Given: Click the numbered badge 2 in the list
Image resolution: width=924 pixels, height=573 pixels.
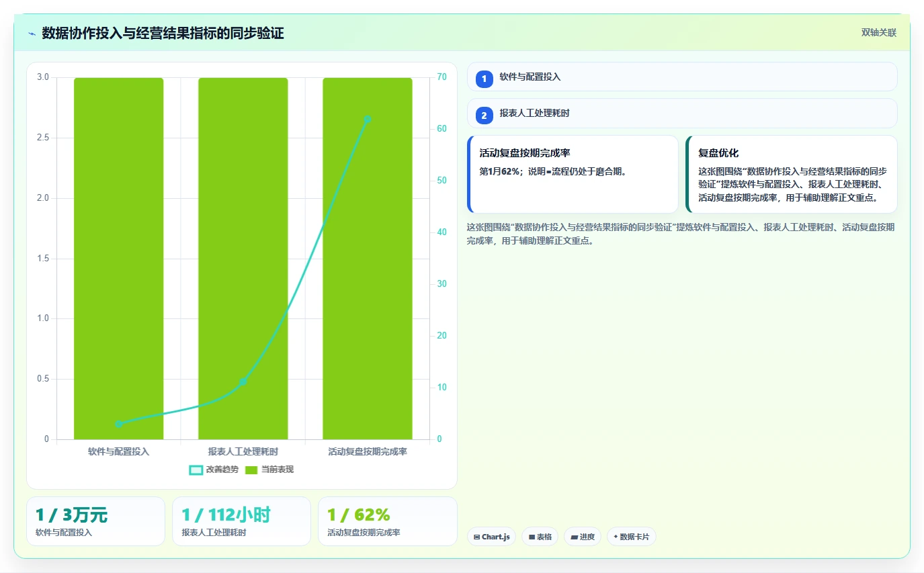Looking at the screenshot, I should (484, 116).
